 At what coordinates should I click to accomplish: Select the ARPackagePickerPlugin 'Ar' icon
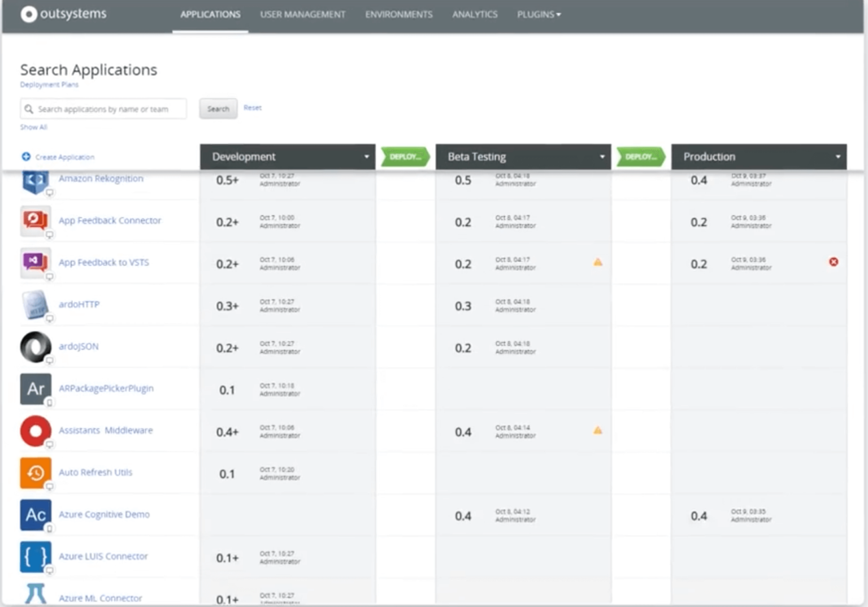click(x=34, y=389)
